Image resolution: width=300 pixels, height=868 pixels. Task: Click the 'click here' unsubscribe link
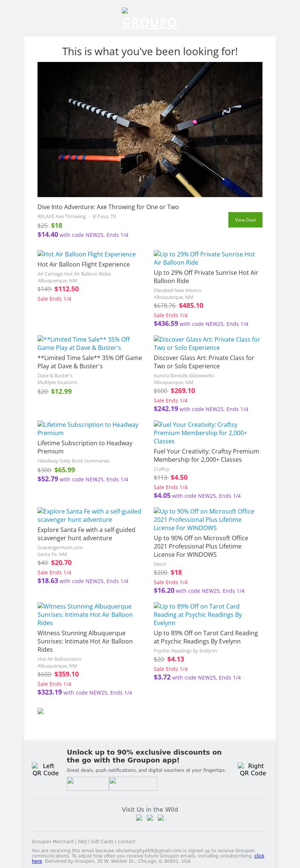pyautogui.click(x=259, y=856)
